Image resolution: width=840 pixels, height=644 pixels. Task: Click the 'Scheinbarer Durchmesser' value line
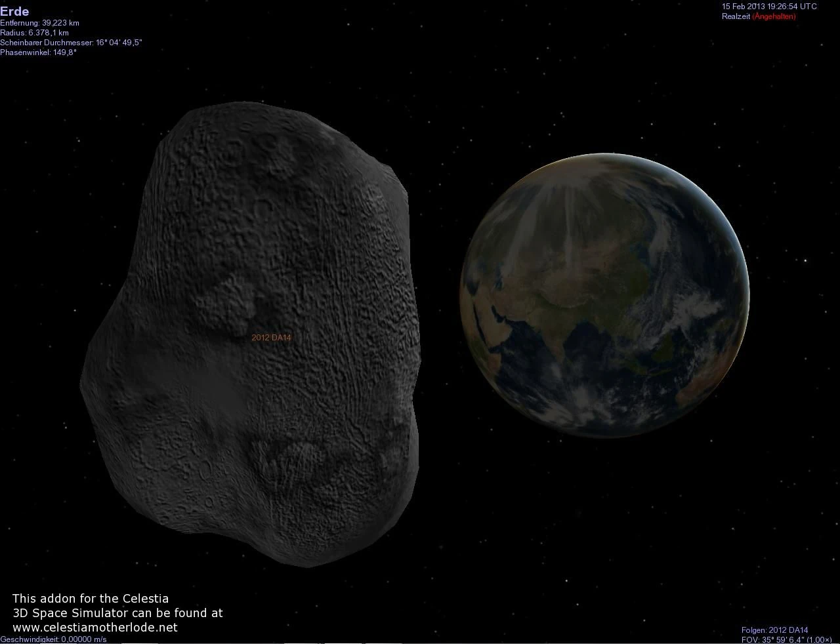[x=71, y=43]
